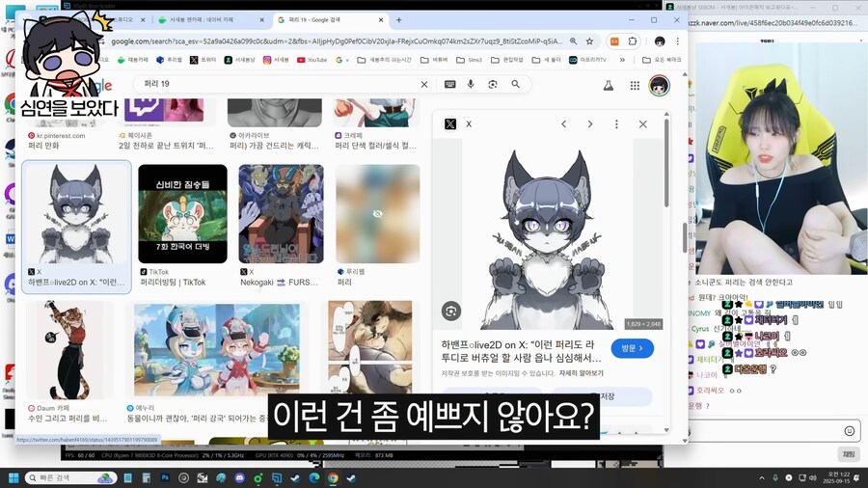
Task: Open Photoshop from the taskbar
Action: [x=165, y=478]
